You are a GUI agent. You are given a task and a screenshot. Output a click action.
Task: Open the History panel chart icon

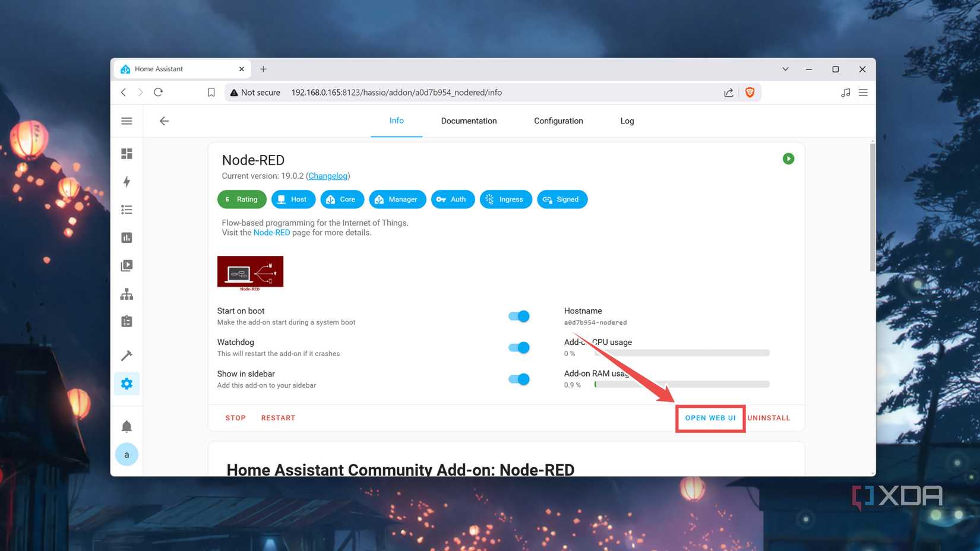click(x=127, y=237)
